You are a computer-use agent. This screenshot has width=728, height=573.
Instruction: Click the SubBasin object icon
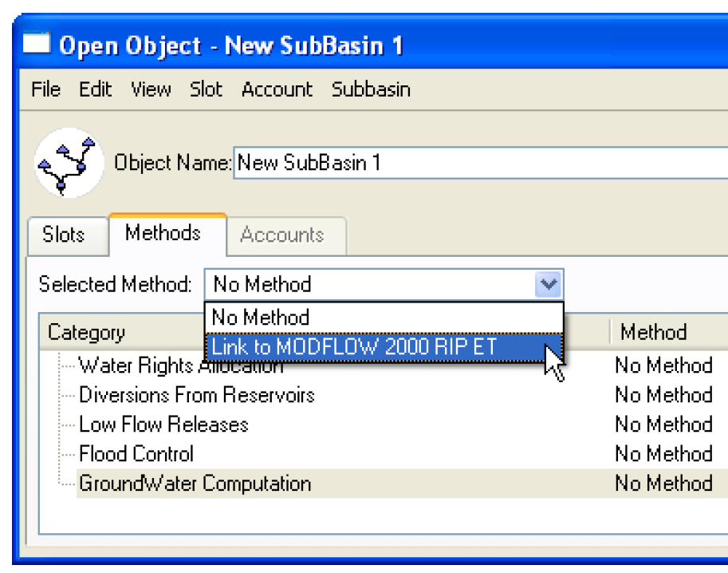(x=69, y=163)
